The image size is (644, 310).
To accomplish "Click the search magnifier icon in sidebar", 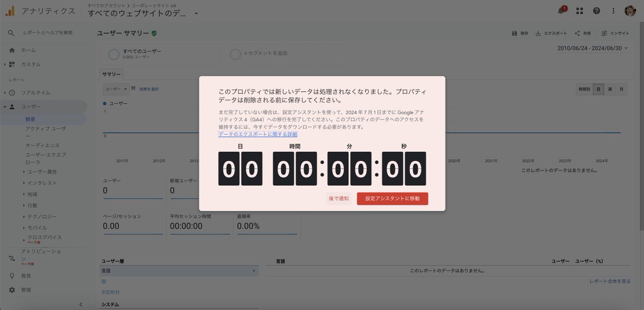I will tap(11, 33).
